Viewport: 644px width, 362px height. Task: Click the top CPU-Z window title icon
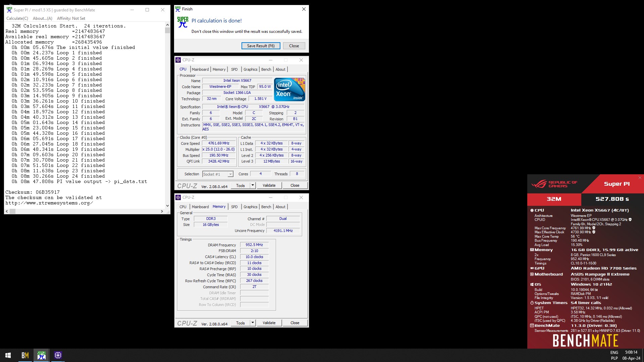[178, 60]
